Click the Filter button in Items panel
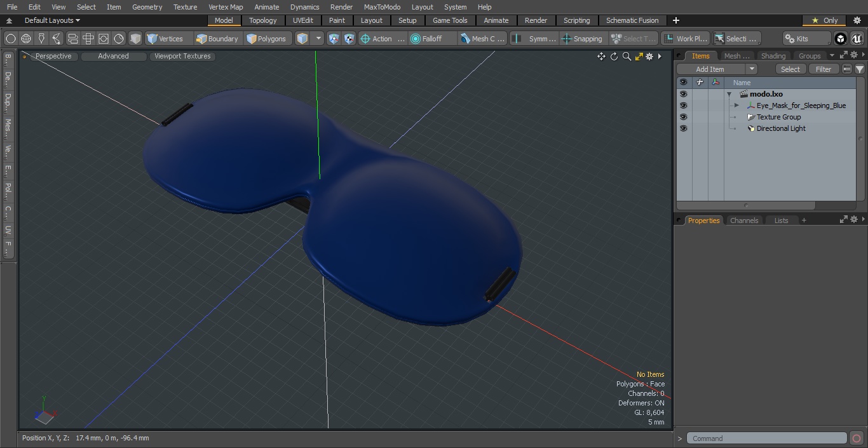The width and height of the screenshot is (868, 448). (824, 69)
